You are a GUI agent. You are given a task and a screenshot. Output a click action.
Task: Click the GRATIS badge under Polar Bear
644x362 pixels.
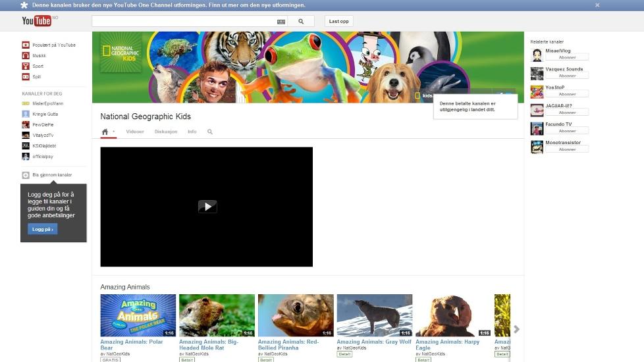[x=110, y=360]
